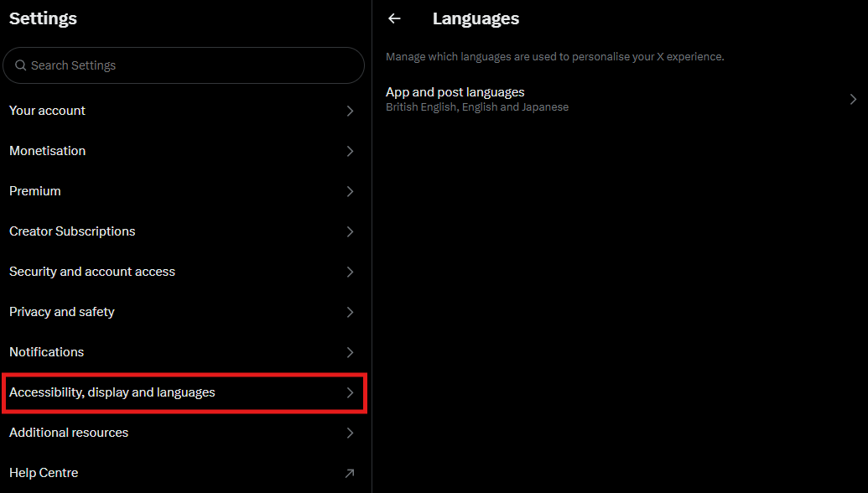This screenshot has height=493, width=868.
Task: Click the Languages page heading
Action: pyautogui.click(x=476, y=18)
